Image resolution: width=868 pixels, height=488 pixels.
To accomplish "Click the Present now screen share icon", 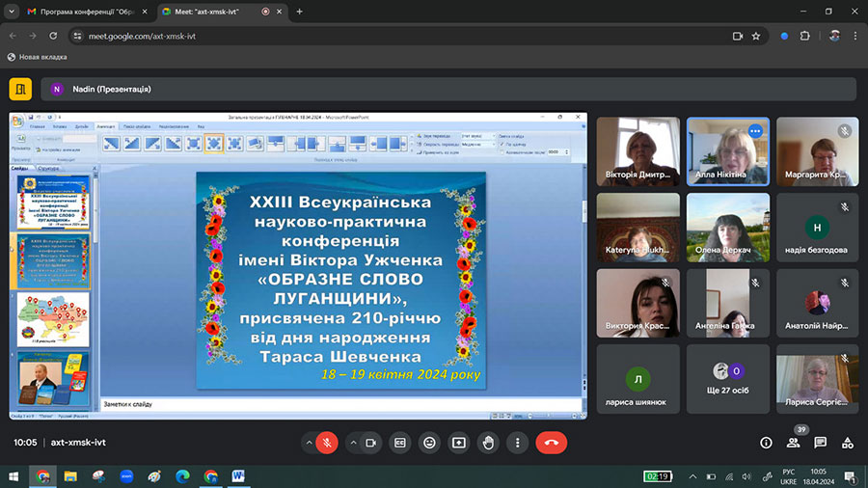I will [459, 443].
